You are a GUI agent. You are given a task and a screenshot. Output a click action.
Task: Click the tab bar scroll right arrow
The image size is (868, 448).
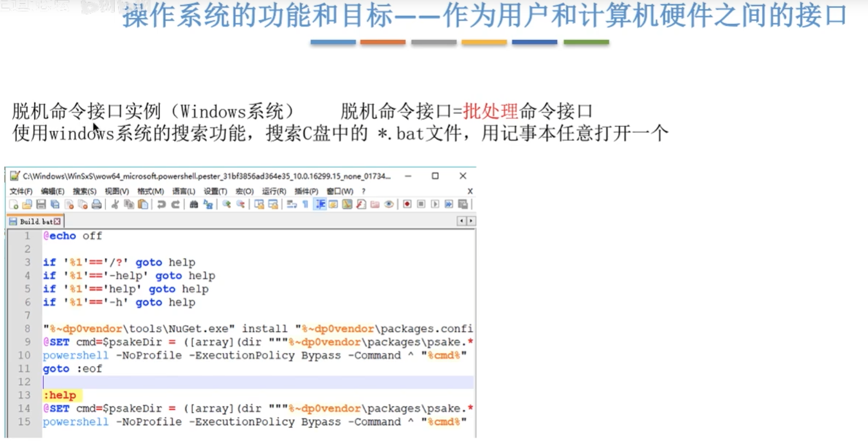pyautogui.click(x=471, y=221)
